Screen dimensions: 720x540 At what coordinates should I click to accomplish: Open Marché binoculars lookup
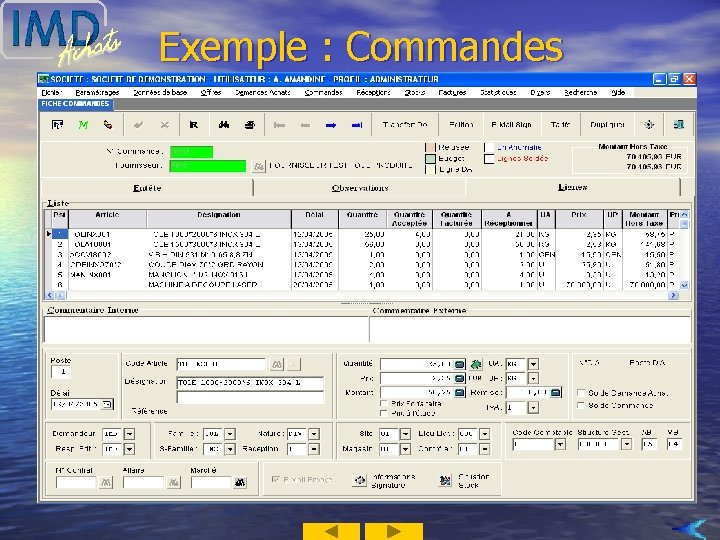coord(240,483)
